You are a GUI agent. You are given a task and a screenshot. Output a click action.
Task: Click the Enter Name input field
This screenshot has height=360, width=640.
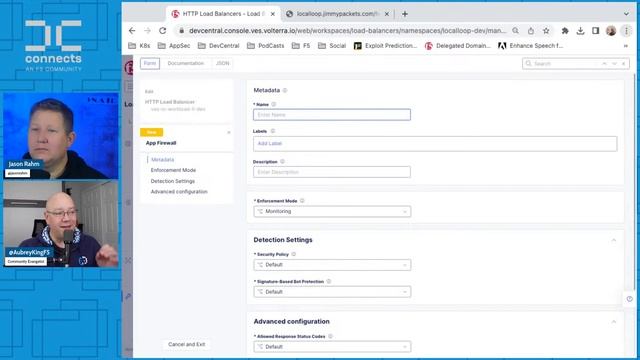coord(332,115)
